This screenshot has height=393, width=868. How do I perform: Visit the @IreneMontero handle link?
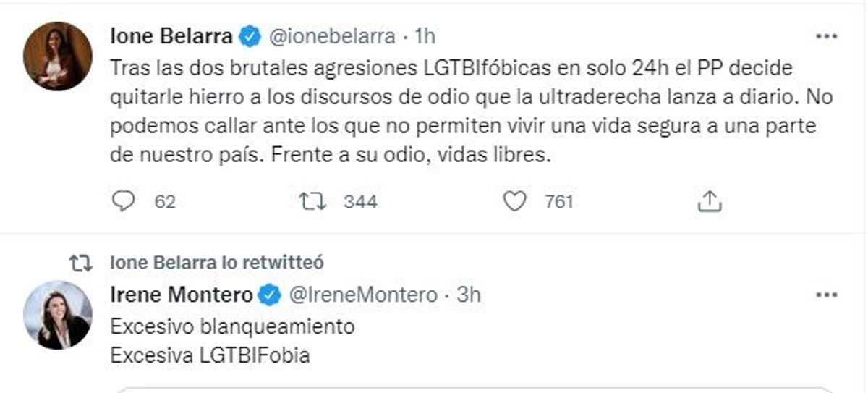[363, 295]
